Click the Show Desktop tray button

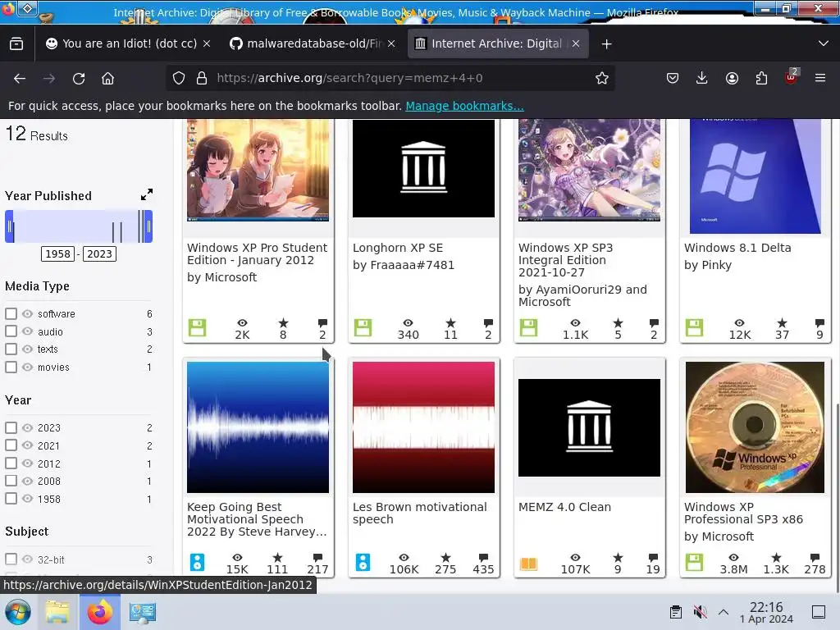click(x=819, y=612)
